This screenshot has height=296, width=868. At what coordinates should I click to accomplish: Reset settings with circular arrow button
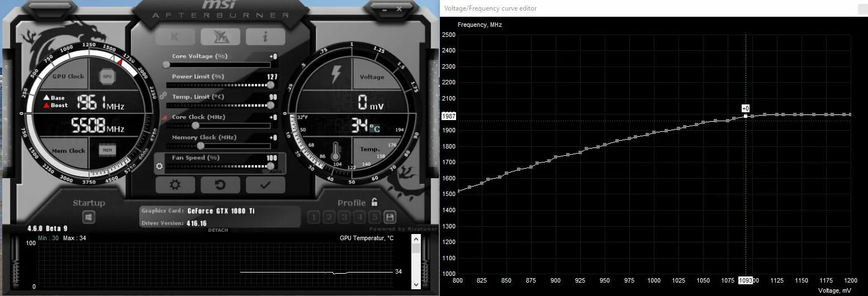click(220, 185)
